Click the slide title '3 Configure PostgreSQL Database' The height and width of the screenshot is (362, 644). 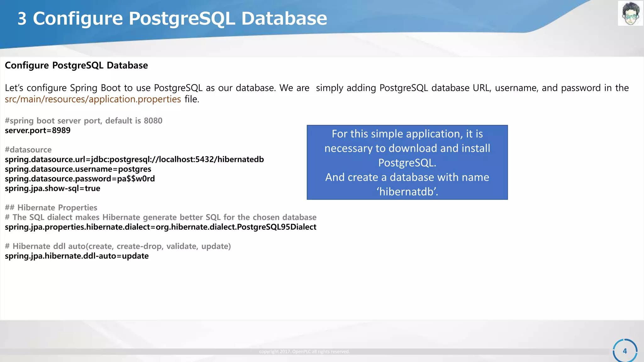click(x=172, y=18)
